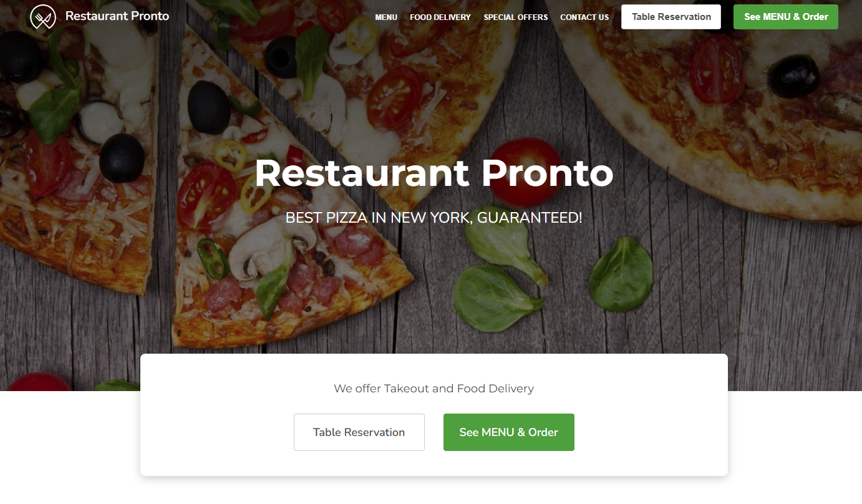Click the green See MENU & Order header button
The image size is (862, 504).
(x=786, y=17)
